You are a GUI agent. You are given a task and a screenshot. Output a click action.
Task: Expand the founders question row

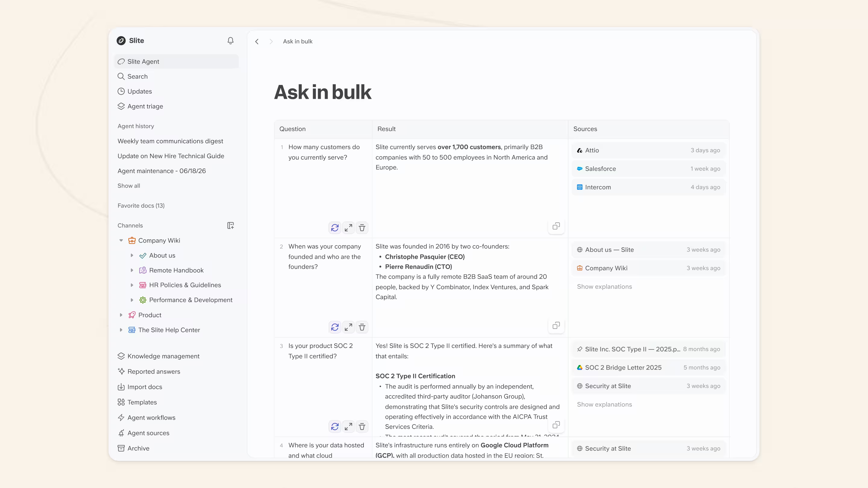tap(348, 327)
